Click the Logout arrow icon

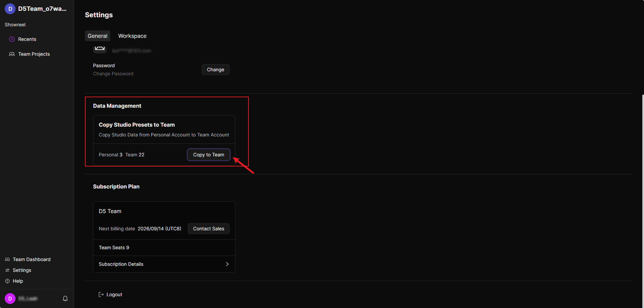pyautogui.click(x=101, y=294)
